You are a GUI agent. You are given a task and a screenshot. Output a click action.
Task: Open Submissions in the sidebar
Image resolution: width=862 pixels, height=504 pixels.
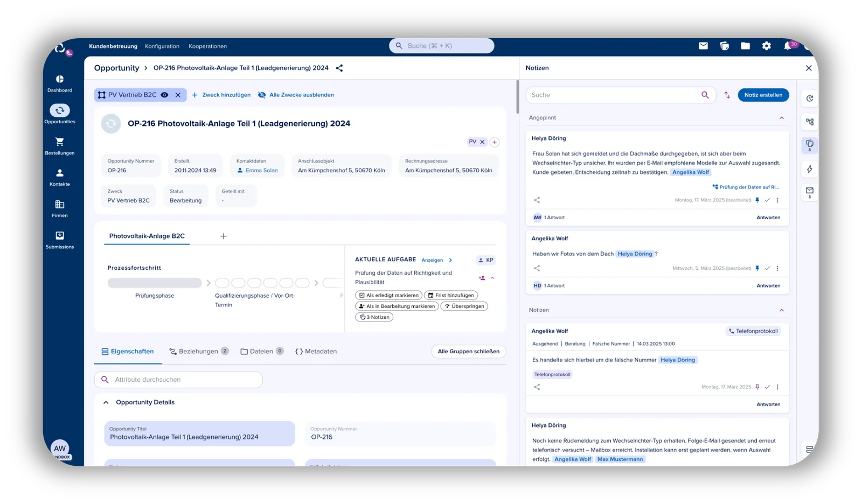click(60, 240)
